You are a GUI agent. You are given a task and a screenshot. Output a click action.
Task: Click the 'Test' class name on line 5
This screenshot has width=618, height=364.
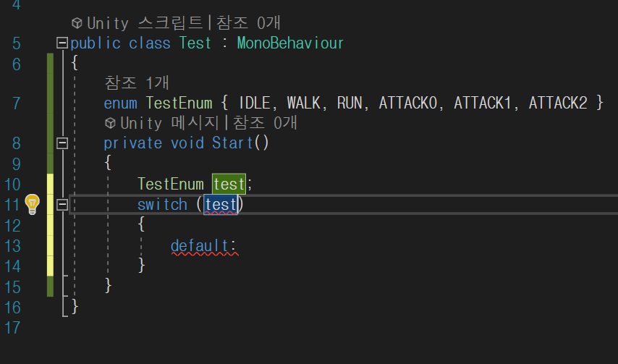(x=195, y=43)
